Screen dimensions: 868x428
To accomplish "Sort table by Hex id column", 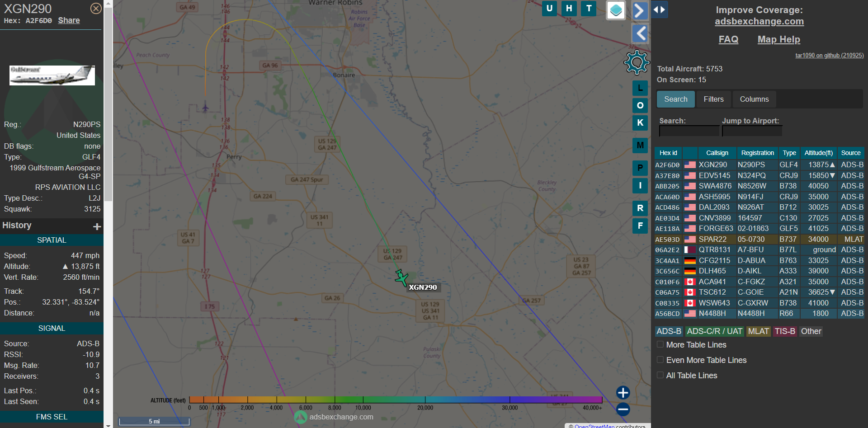I will (668, 153).
